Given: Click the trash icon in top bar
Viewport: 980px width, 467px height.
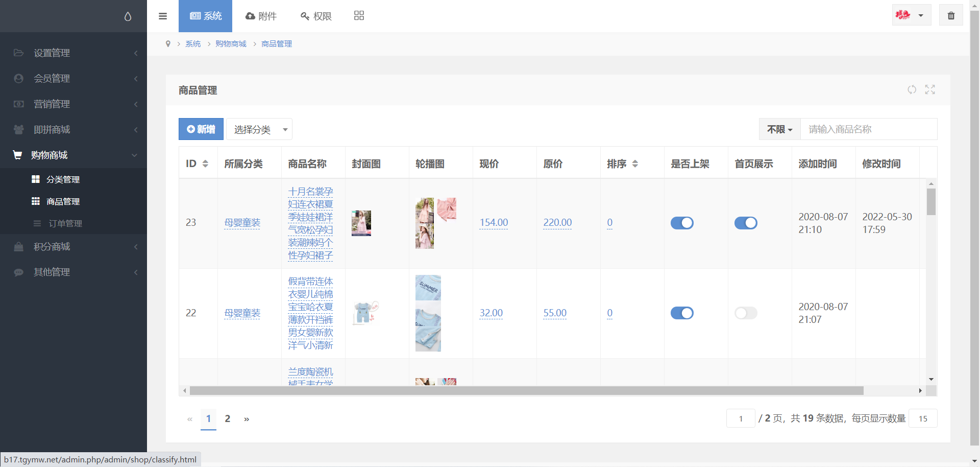Looking at the screenshot, I should tap(951, 15).
